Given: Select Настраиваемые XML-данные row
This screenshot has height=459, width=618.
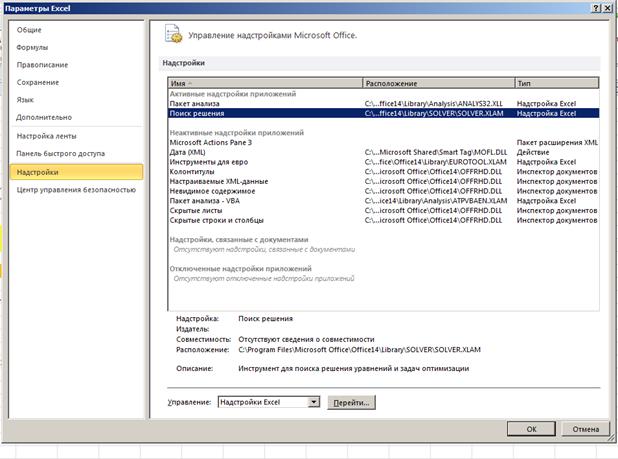Looking at the screenshot, I should [383, 181].
